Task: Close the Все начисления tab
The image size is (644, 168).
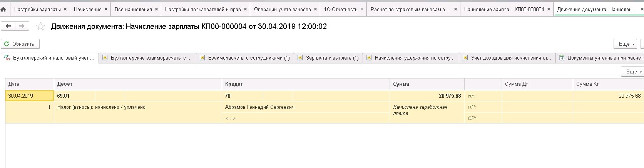Action: click(156, 9)
